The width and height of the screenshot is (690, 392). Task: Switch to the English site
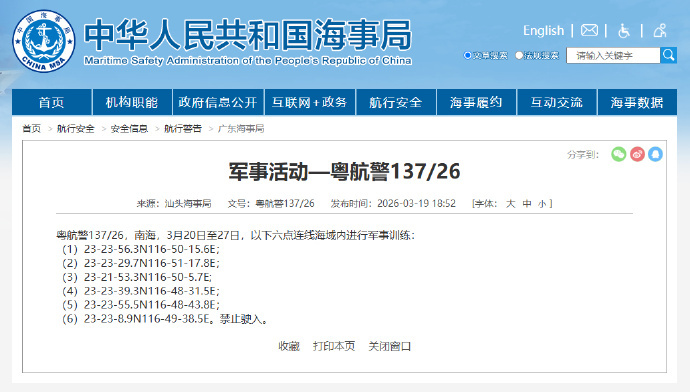543,30
